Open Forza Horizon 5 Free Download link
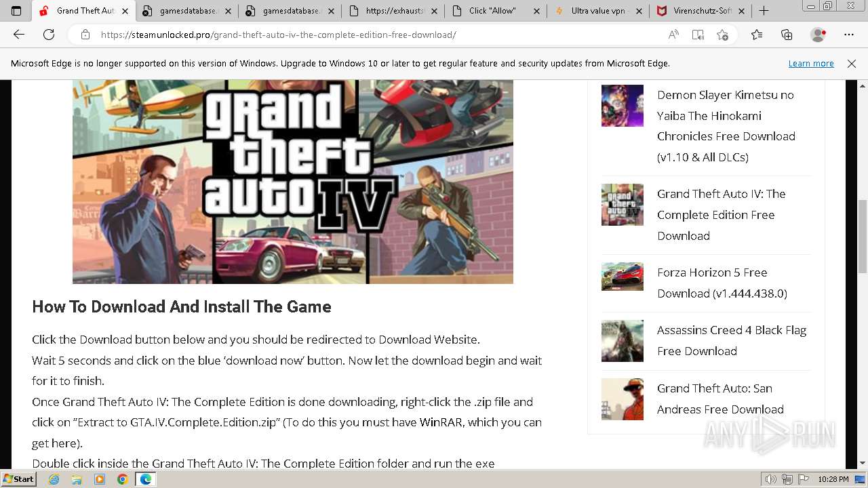The image size is (868, 488). tap(722, 283)
